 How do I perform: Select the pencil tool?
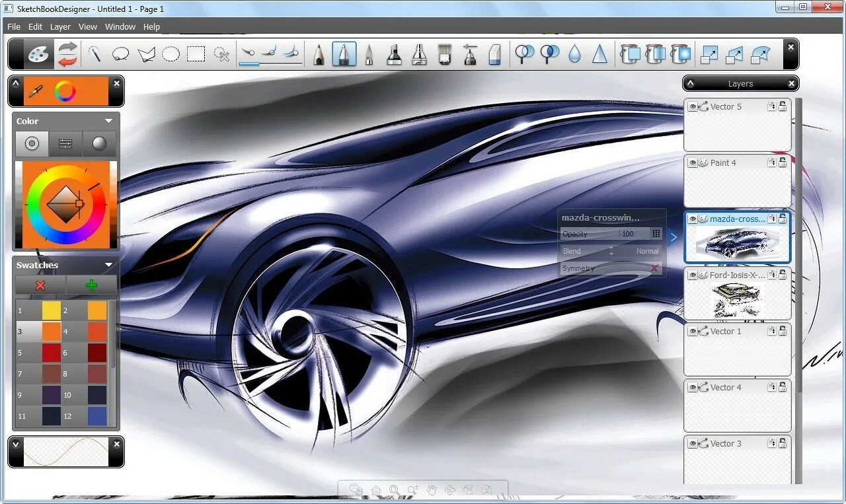point(319,54)
